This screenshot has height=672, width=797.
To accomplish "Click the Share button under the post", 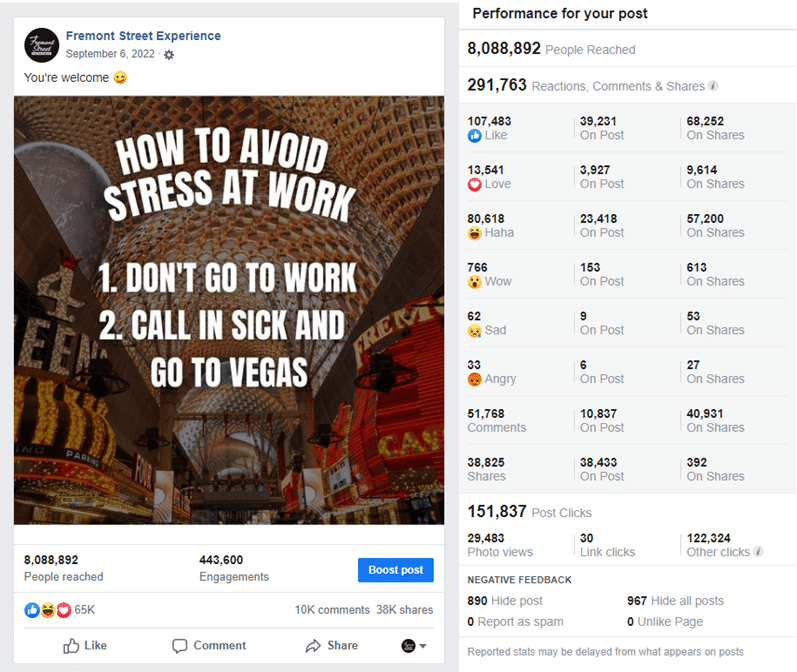I will [x=331, y=646].
